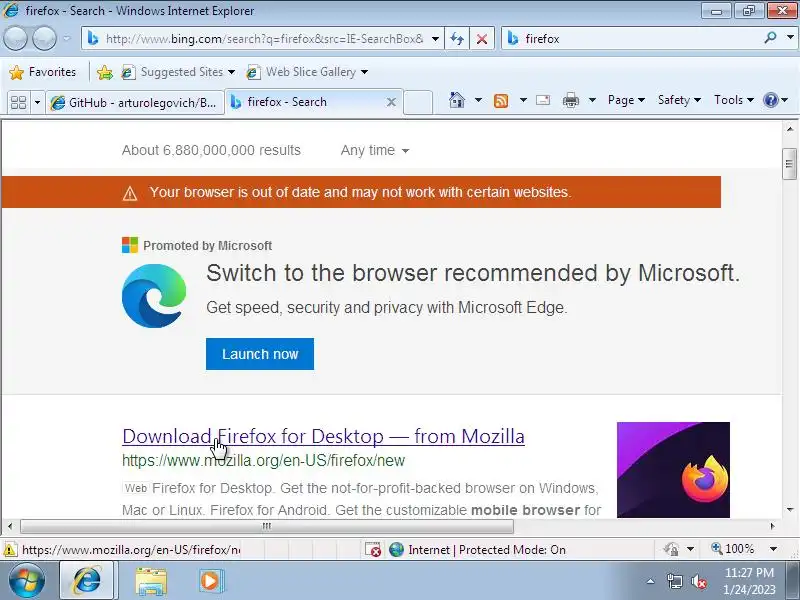This screenshot has height=600, width=800.
Task: Click the popup blocker status icon
Action: point(373,549)
